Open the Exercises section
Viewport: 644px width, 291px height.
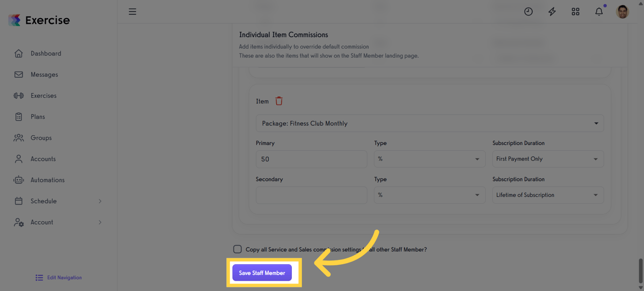[44, 96]
